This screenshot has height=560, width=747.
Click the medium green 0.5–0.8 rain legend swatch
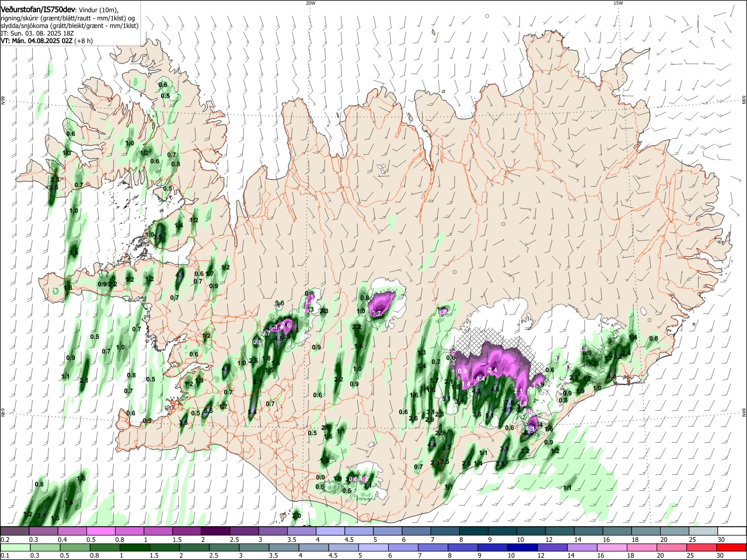coord(75,547)
